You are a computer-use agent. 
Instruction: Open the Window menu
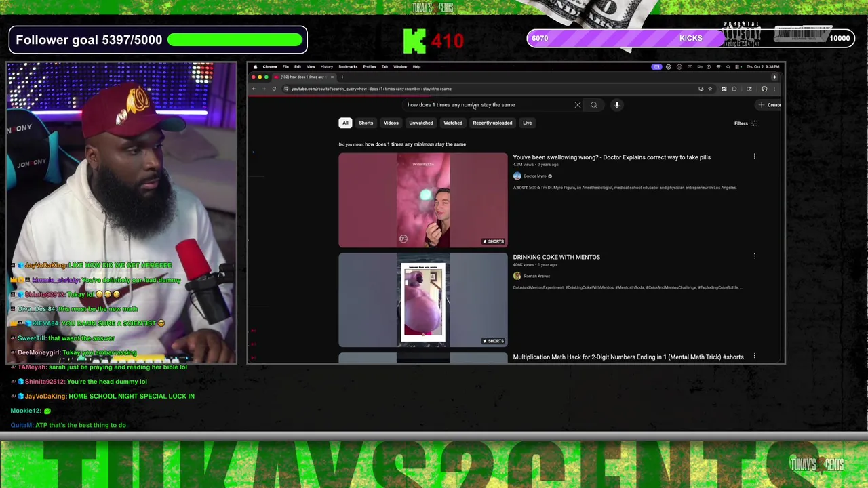400,67
